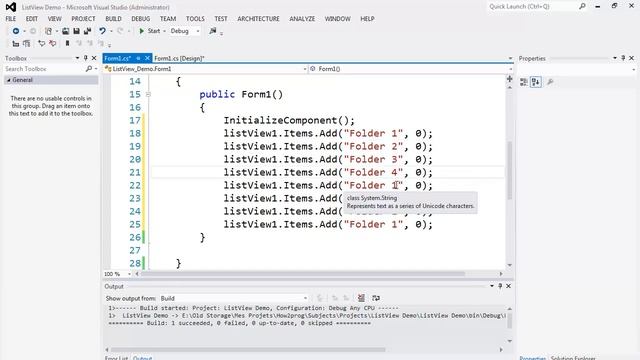Screen dimensions: 640x360
Task: Click the Find in Files toolbar icon
Action: 213,31
